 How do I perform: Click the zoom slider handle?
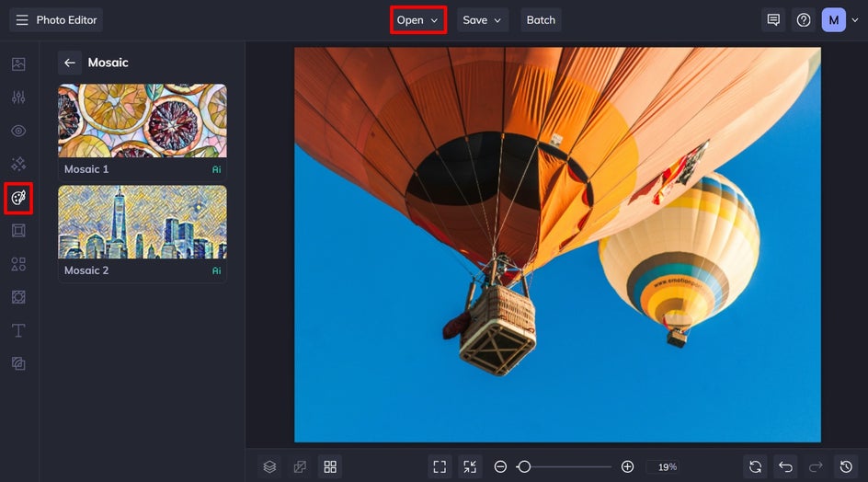524,467
